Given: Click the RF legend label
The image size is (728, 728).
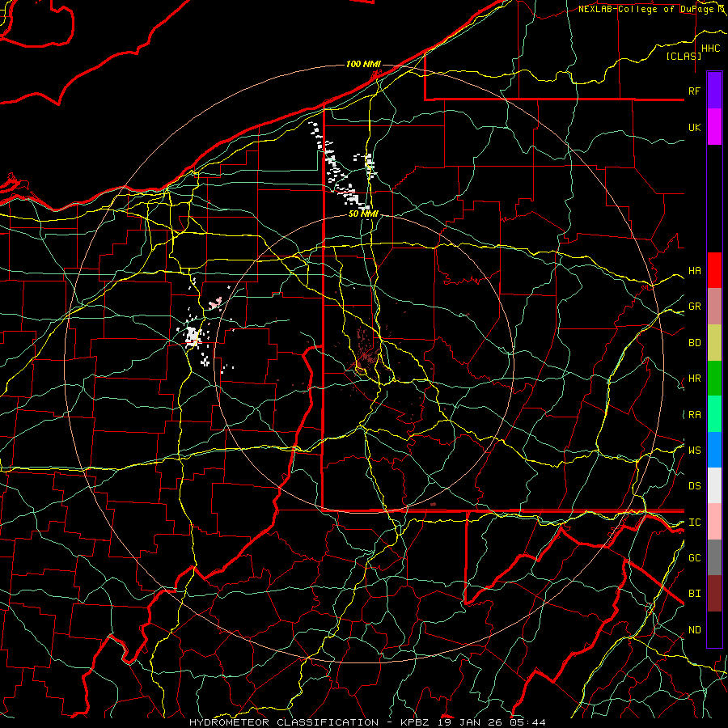Looking at the screenshot, I should tap(694, 91).
